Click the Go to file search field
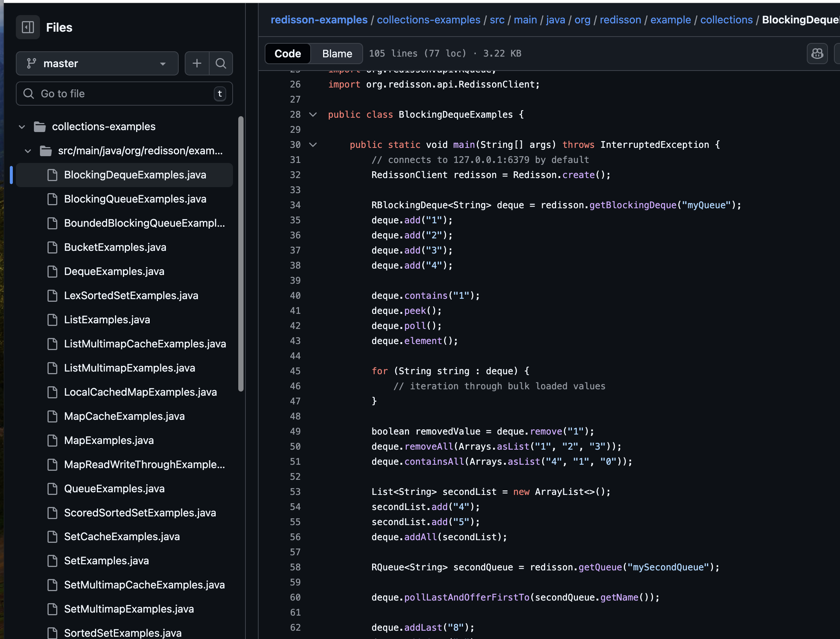Viewport: 840px width, 639px height. (124, 94)
